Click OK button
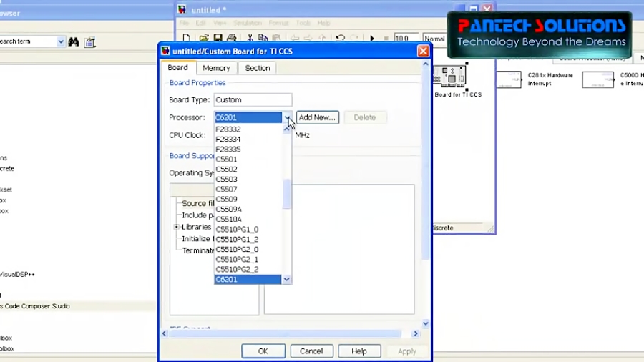The image size is (644, 362). click(x=263, y=351)
